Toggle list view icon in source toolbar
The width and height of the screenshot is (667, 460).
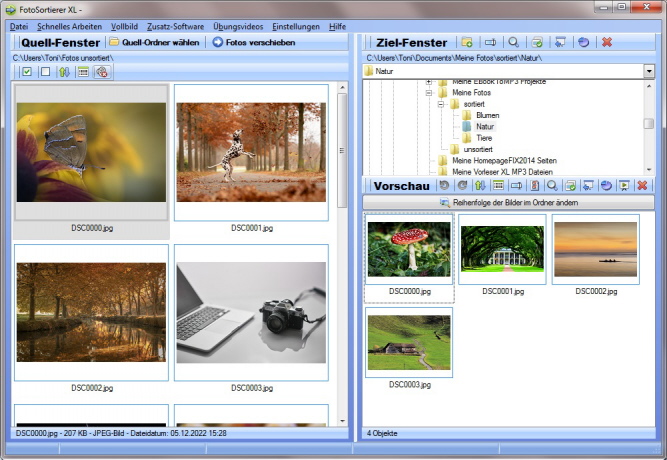point(84,72)
